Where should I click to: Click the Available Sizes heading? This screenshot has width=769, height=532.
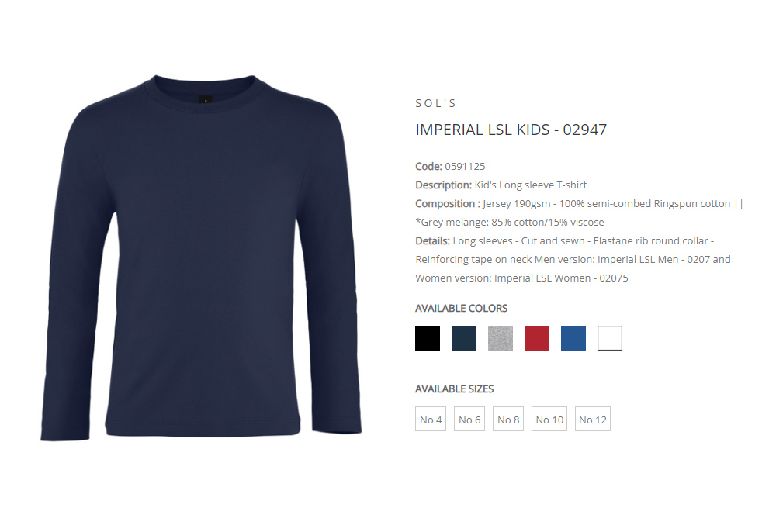tap(454, 389)
